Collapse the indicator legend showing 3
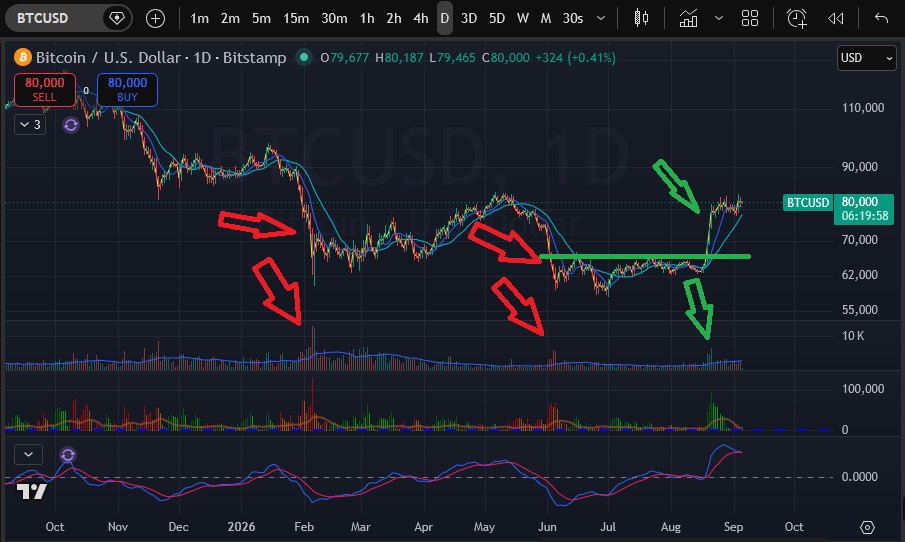The height and width of the screenshot is (542, 905). (30, 124)
